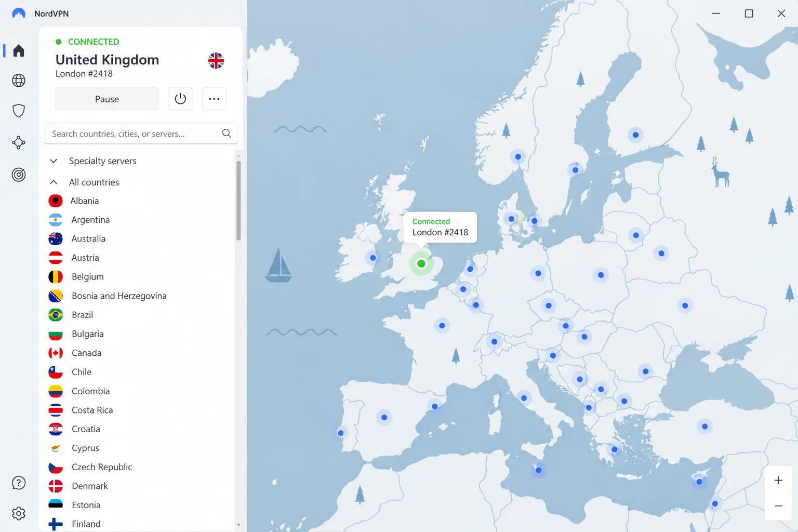
Task: Connect to Colombia
Action: tap(91, 391)
